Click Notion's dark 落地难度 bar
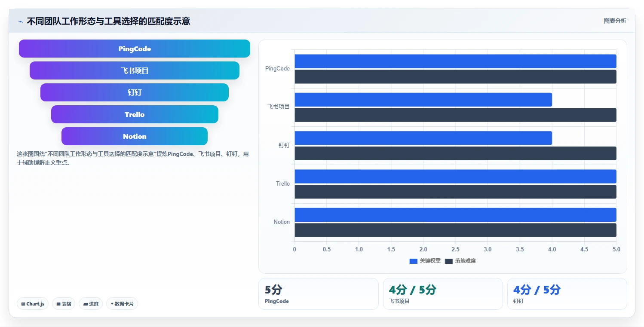 (455, 230)
